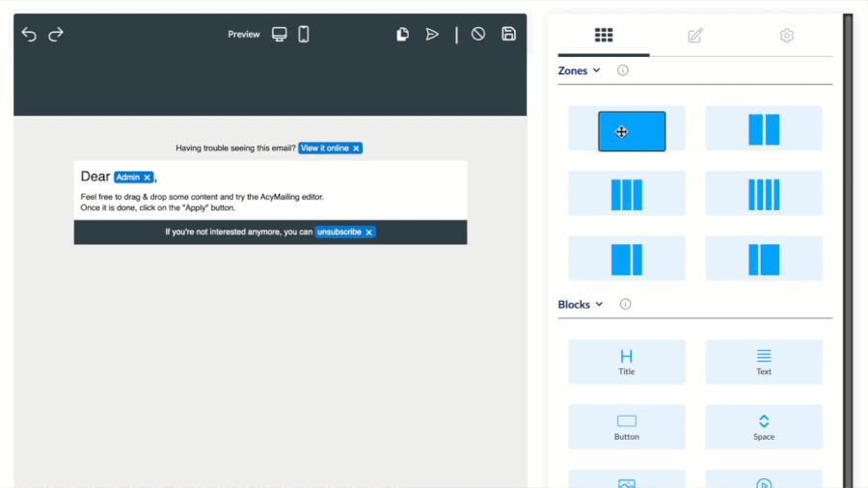
Task: Click 'Having trouble seeing this email?' text
Action: [236, 149]
